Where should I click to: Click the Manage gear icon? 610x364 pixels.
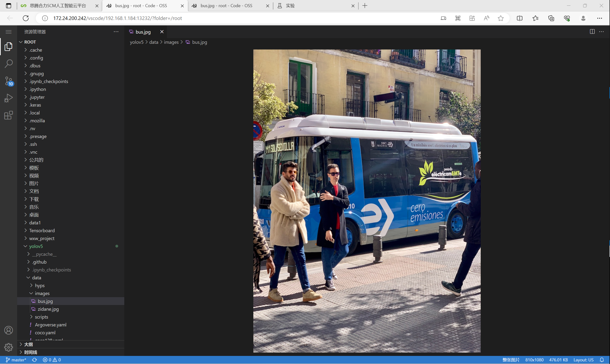click(x=9, y=347)
